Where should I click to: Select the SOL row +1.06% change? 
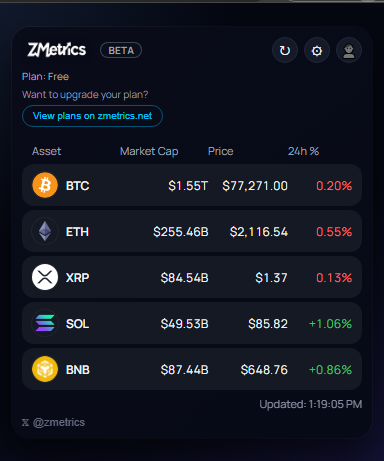click(x=330, y=324)
